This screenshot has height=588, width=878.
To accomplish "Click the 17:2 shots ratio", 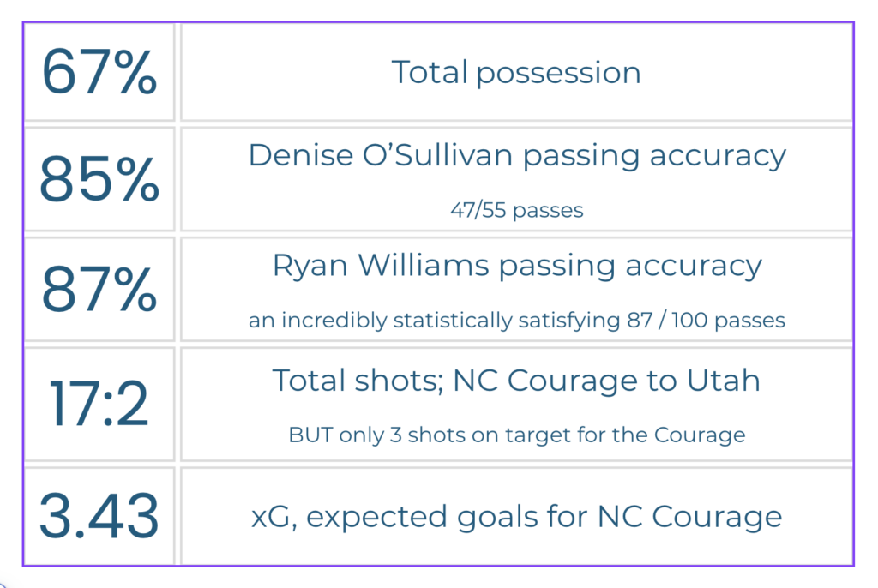I will coord(99,403).
